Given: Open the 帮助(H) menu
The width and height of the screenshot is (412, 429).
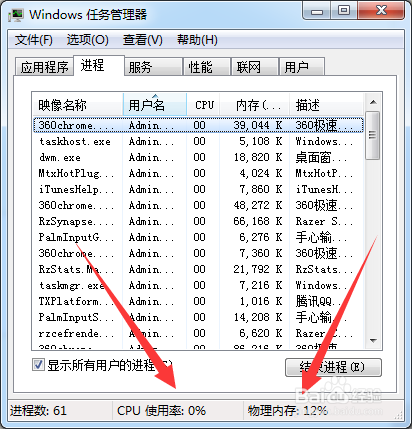Looking at the screenshot, I should pyautogui.click(x=197, y=40).
